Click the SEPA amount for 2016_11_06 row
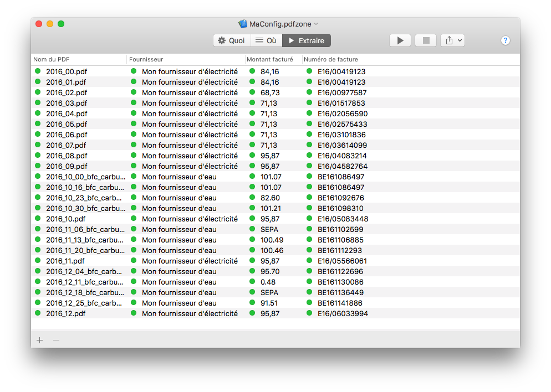Image resolution: width=551 pixels, height=392 pixels. [x=269, y=229]
